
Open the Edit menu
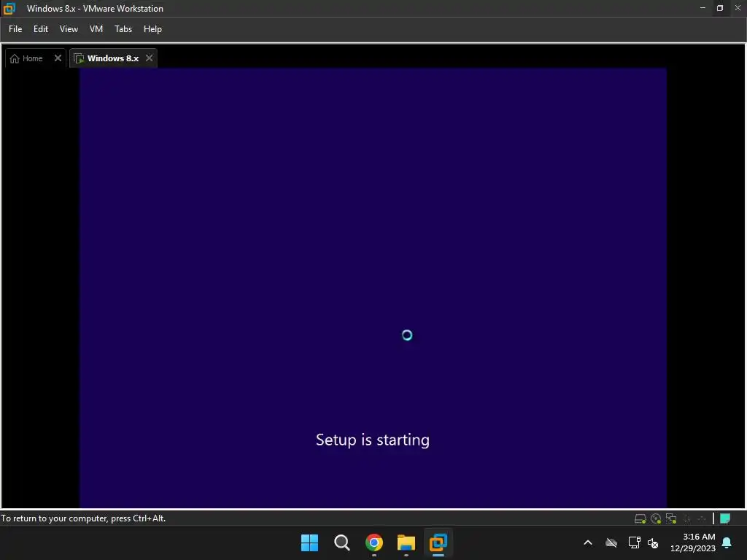(41, 29)
